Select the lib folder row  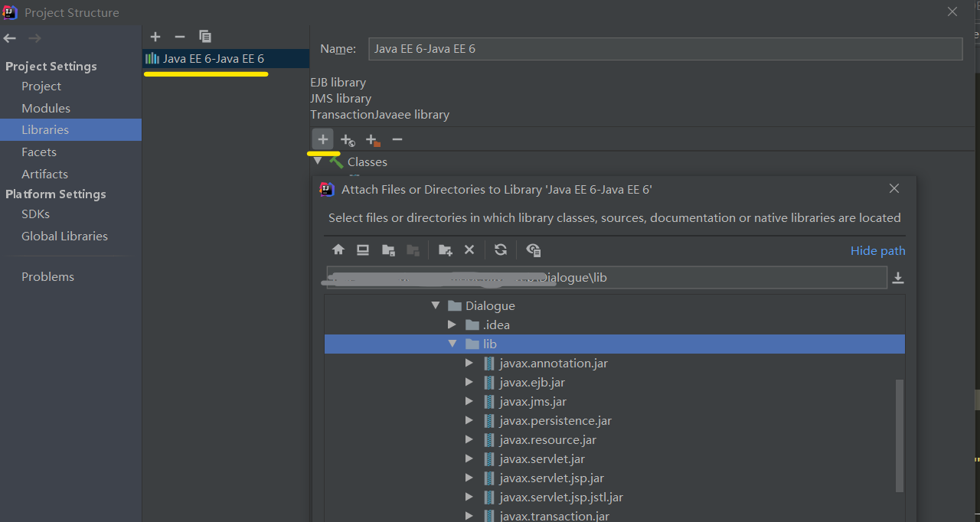pos(614,344)
